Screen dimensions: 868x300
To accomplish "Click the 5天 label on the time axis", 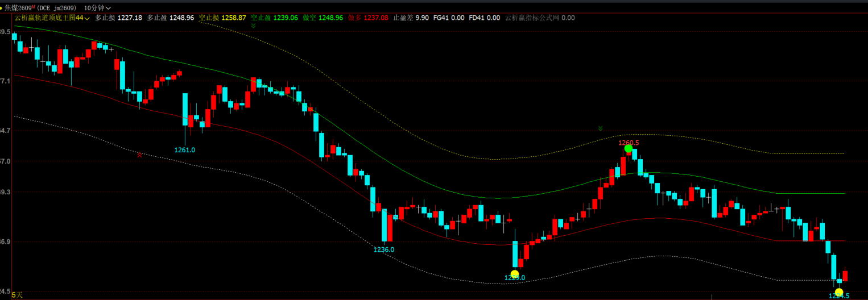I will coord(17,295).
